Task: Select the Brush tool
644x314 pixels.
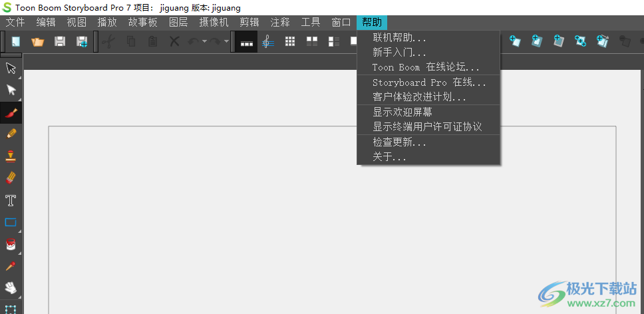Action: point(11,112)
